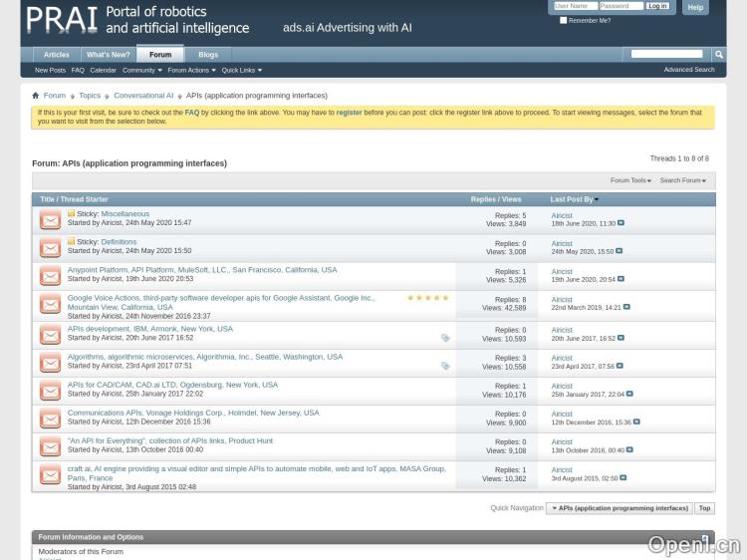The image size is (747, 560).
Task: Follow the register link in notice
Action: coord(349,113)
